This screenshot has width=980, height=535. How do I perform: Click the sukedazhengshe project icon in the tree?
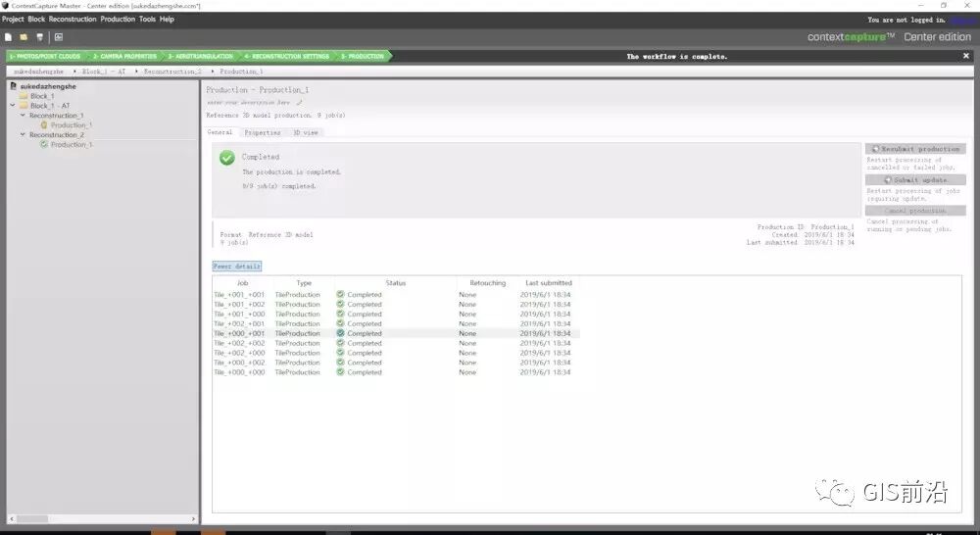pos(13,86)
